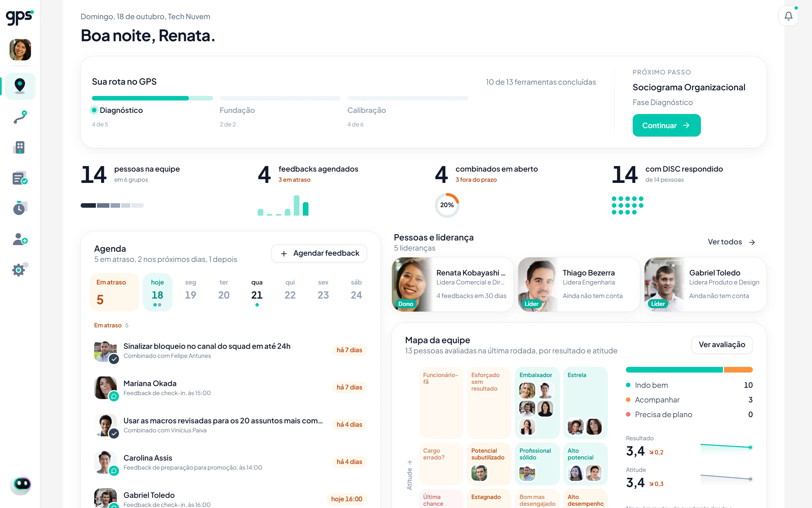Click the Embaixador quadrant in the team map
Viewport: 812px width, 508px height.
[537, 403]
